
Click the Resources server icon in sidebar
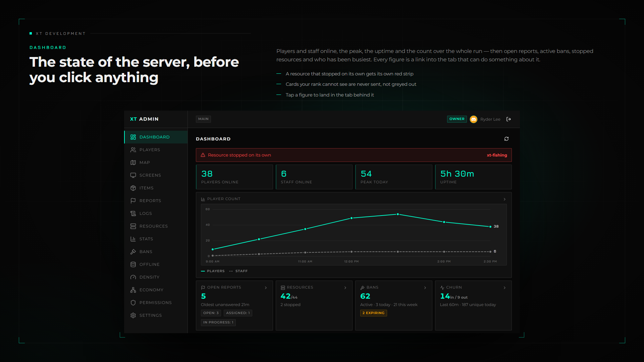133,226
